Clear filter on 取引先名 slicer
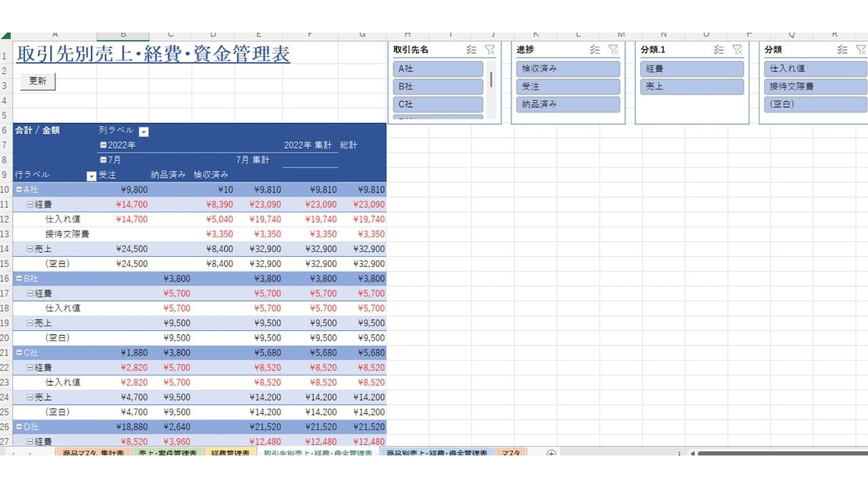Viewport: 868px width, 488px height. 489,50
